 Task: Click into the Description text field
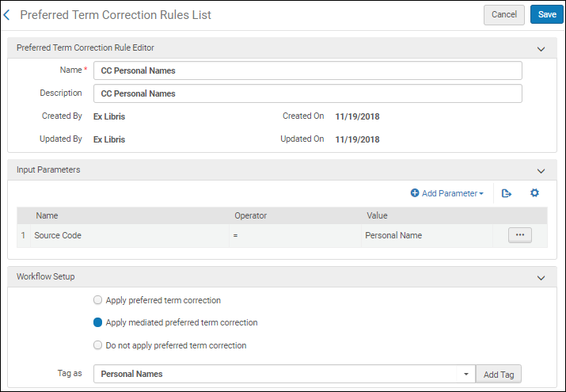point(307,93)
